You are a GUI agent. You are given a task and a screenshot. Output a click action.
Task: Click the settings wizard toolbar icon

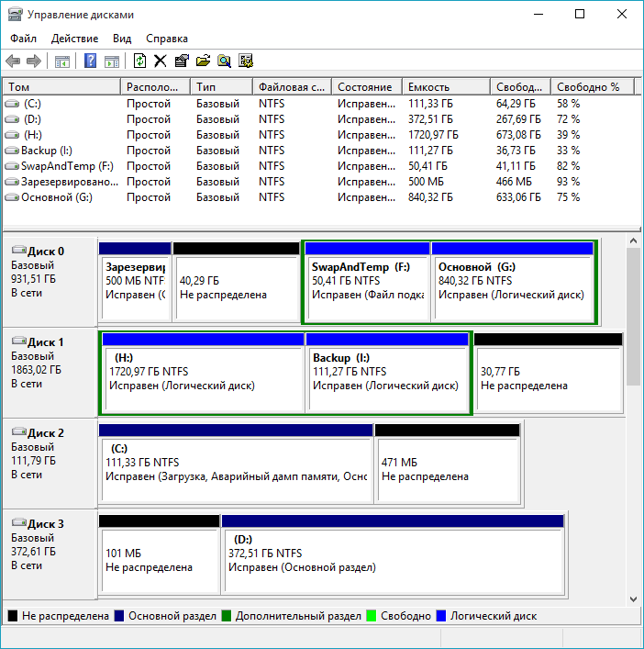pos(246,61)
